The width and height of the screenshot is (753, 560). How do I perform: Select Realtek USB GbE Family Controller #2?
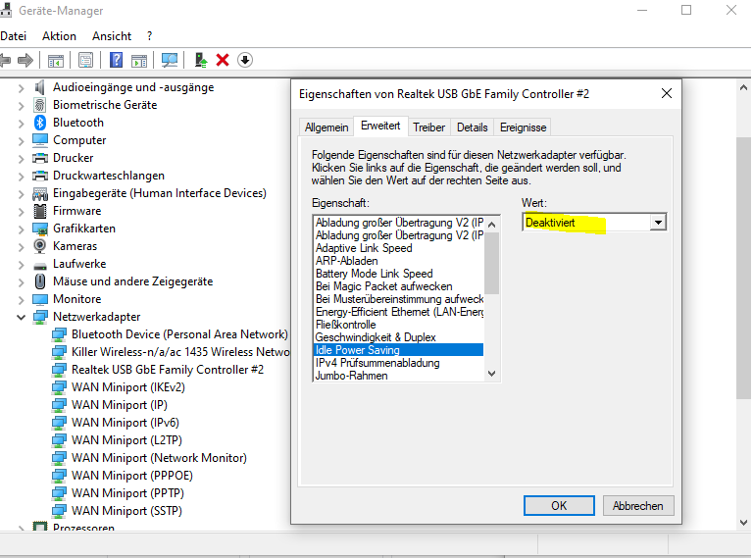[x=167, y=370]
